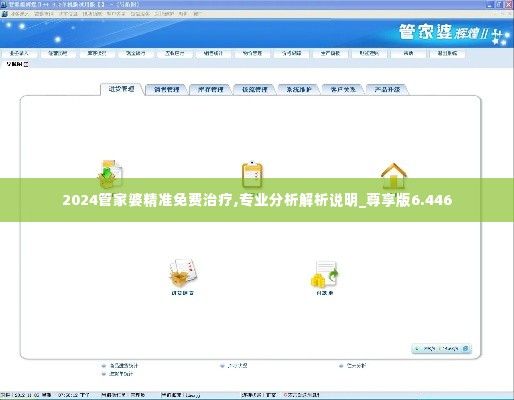Open the clipboard checklist icon

click(x=252, y=174)
